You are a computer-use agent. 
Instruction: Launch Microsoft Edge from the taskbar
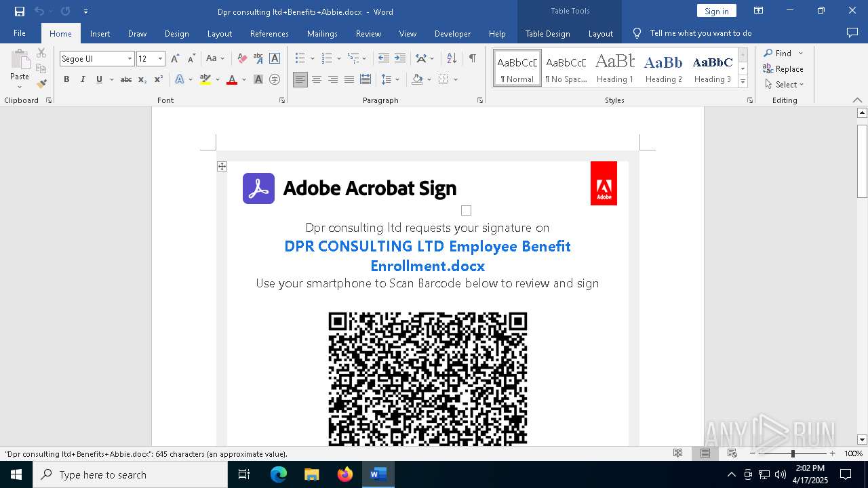[x=279, y=474]
